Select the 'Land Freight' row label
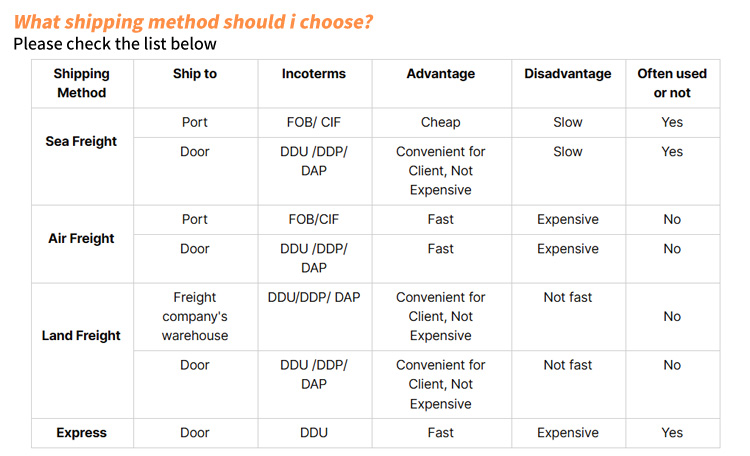This screenshot has width=750, height=456. click(81, 335)
